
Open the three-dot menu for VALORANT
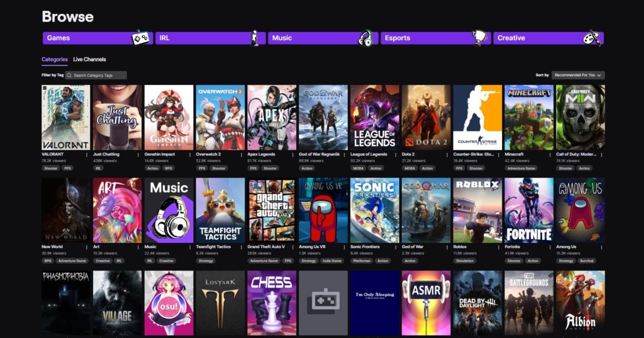[x=87, y=155]
